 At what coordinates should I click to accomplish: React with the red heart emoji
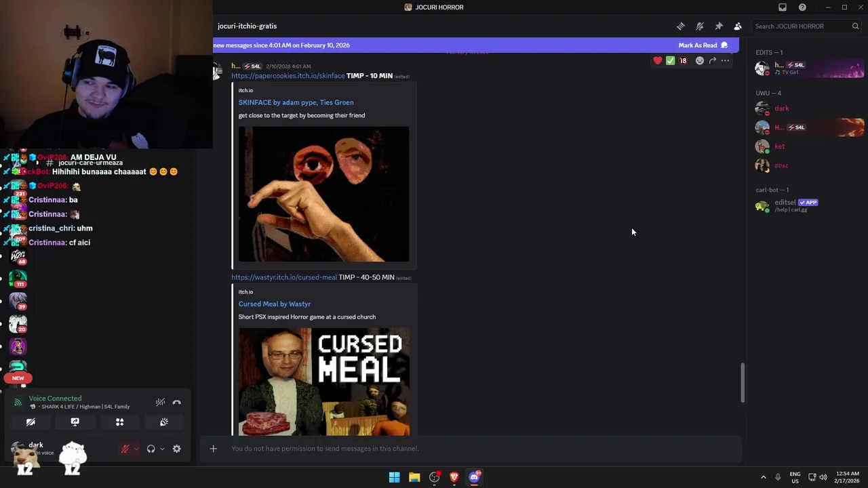(x=658, y=61)
